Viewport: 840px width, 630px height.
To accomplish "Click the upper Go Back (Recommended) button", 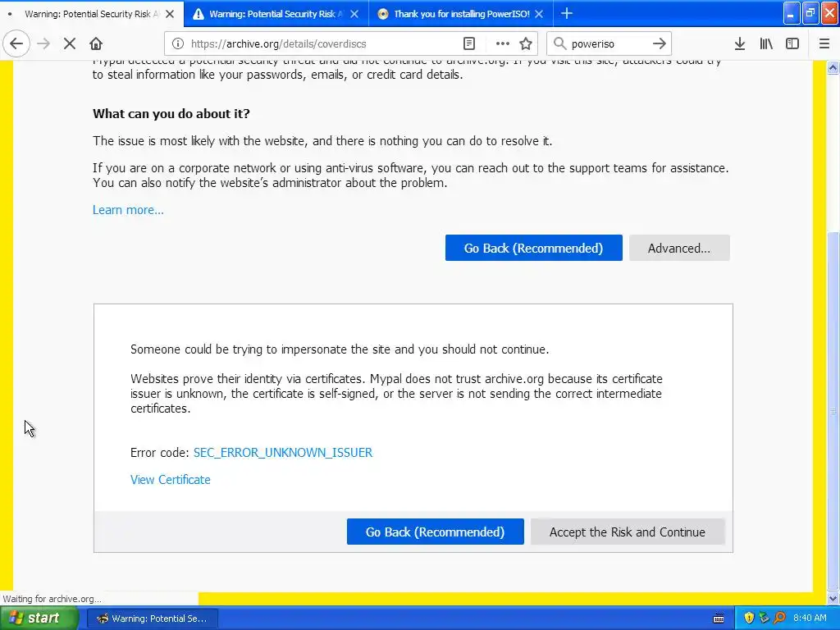I will pyautogui.click(x=533, y=248).
